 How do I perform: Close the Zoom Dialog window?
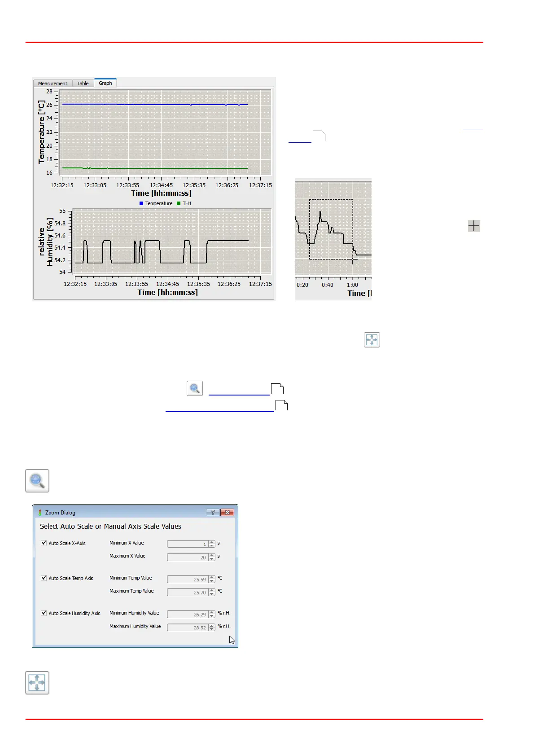pyautogui.click(x=228, y=512)
